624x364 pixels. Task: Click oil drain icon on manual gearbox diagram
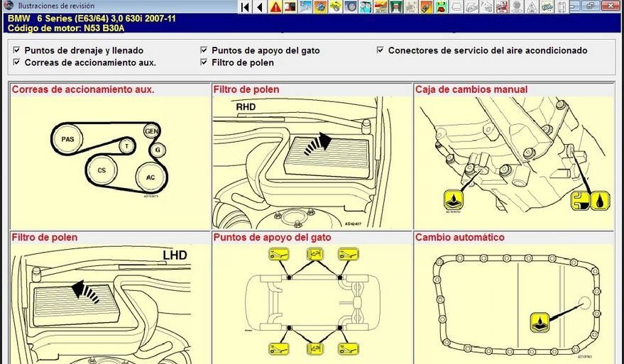454,199
